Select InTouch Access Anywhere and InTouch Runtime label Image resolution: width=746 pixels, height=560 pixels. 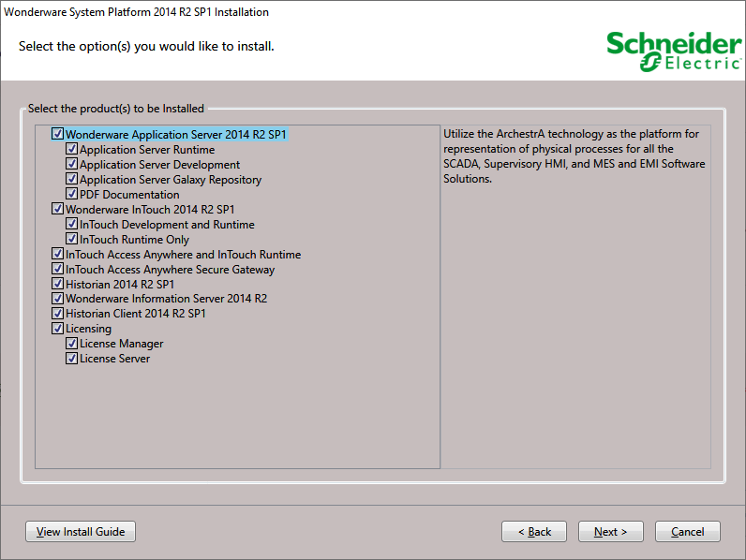point(183,255)
